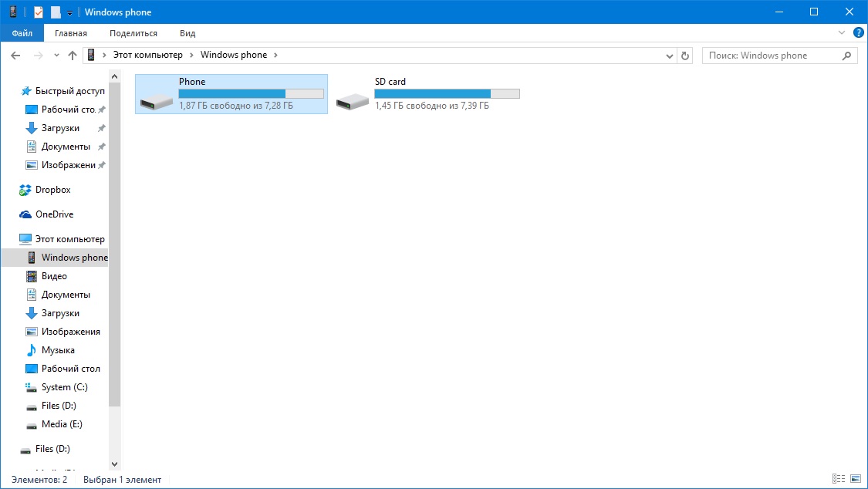Click the Phone storage usage bar
This screenshot has height=489, width=868.
pyautogui.click(x=252, y=93)
